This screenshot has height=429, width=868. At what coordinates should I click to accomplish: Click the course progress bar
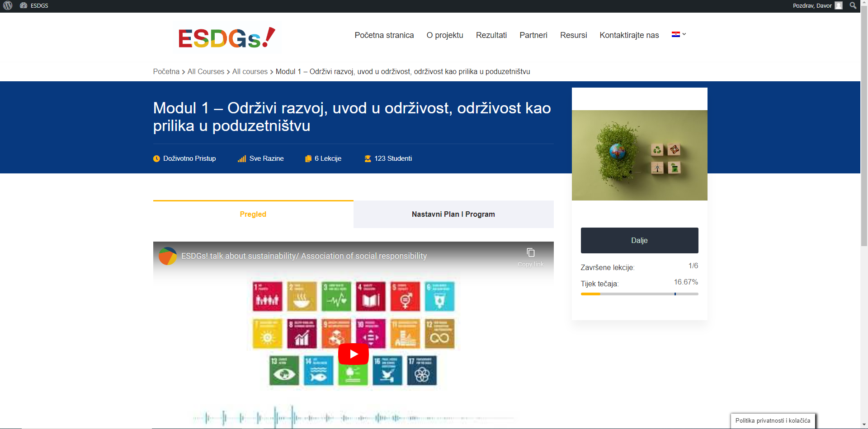pos(639,294)
